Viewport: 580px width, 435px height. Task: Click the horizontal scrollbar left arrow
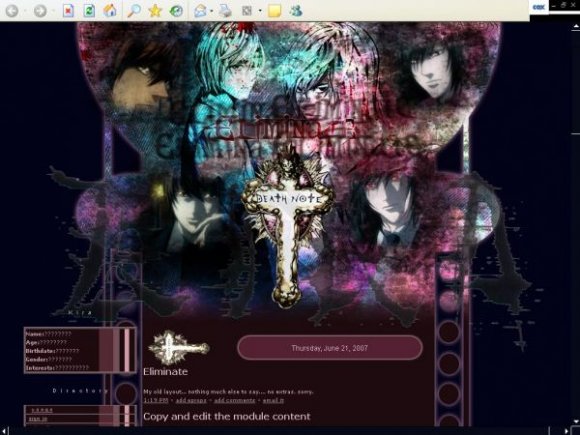[4, 431]
